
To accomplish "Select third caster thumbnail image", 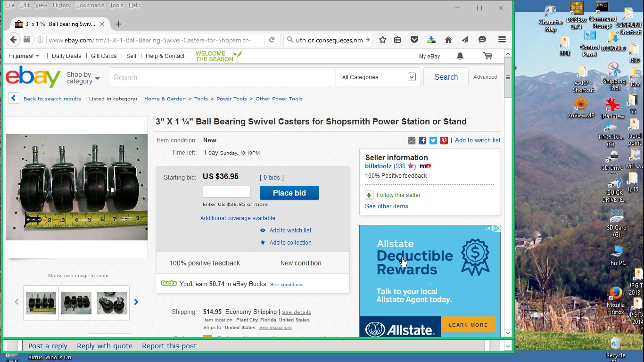I will click(112, 303).
